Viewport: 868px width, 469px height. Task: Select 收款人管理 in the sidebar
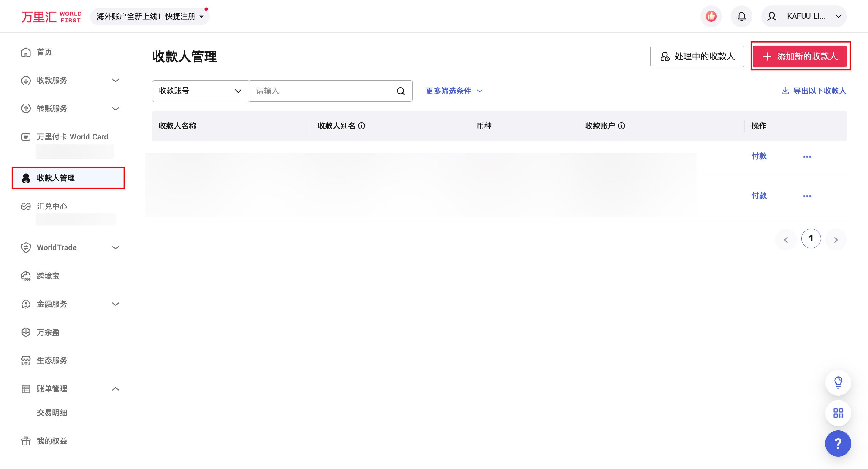[x=56, y=178]
